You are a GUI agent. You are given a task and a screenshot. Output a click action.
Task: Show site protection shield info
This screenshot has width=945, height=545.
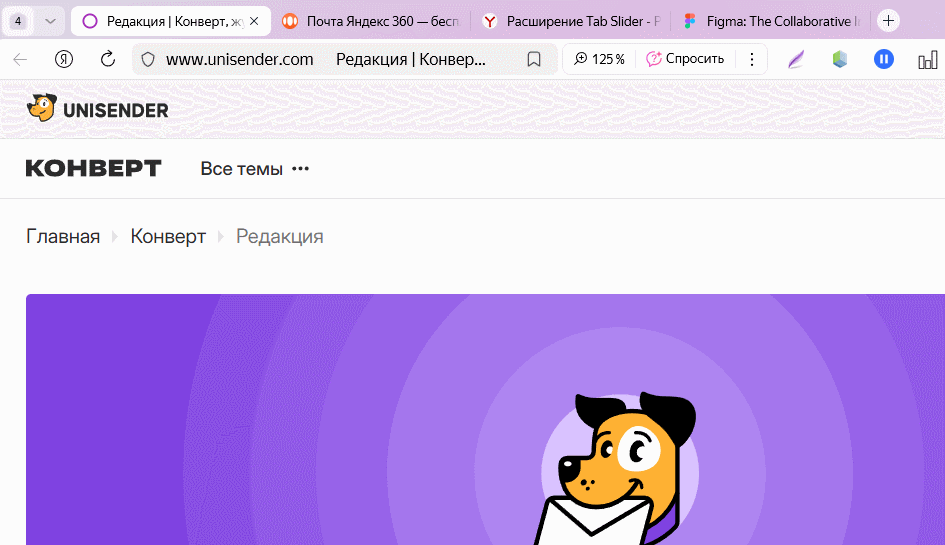148,59
